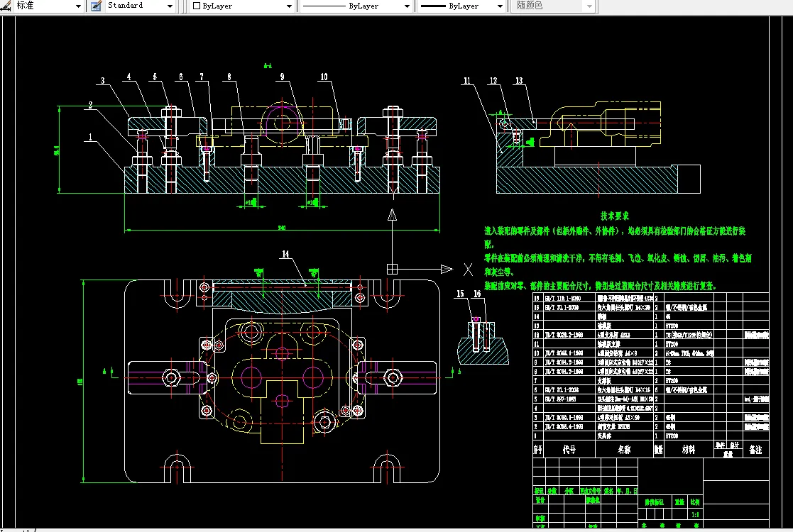This screenshot has height=532, width=793.
Task: Click the text style icon beside 标准
Action: coord(6,6)
